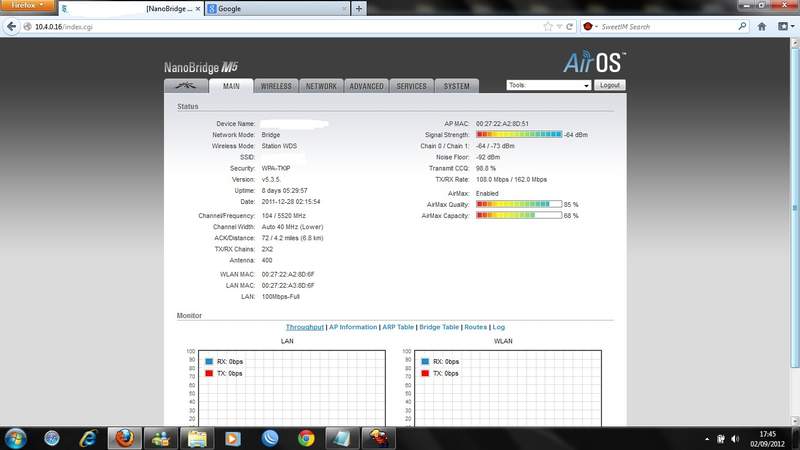Open the Routes link
This screenshot has width=800, height=450.
pyautogui.click(x=476, y=327)
